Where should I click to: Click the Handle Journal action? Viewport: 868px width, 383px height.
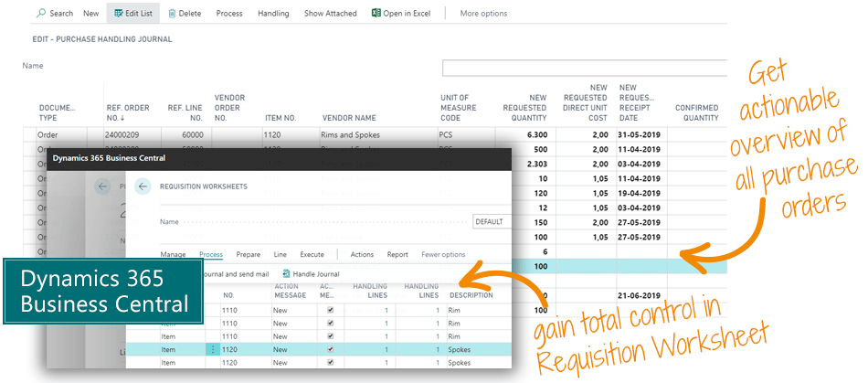click(x=311, y=274)
